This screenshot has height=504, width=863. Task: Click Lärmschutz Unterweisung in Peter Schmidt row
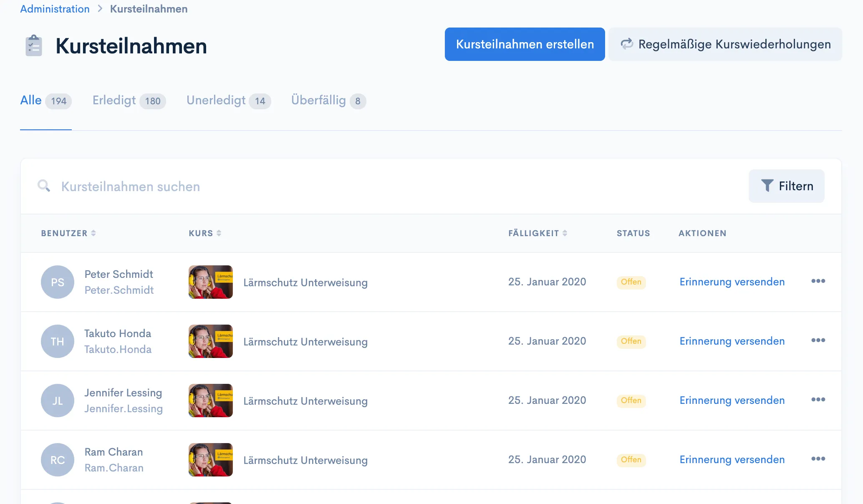[305, 282]
